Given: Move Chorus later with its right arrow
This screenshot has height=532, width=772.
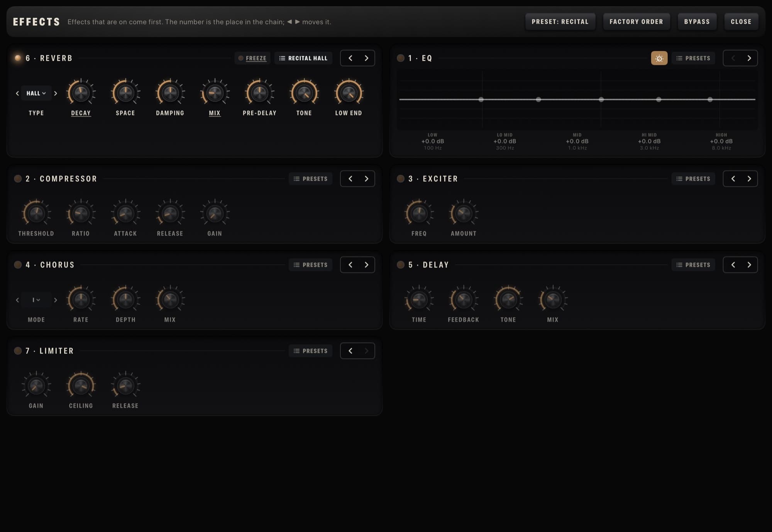Looking at the screenshot, I should pyautogui.click(x=366, y=265).
